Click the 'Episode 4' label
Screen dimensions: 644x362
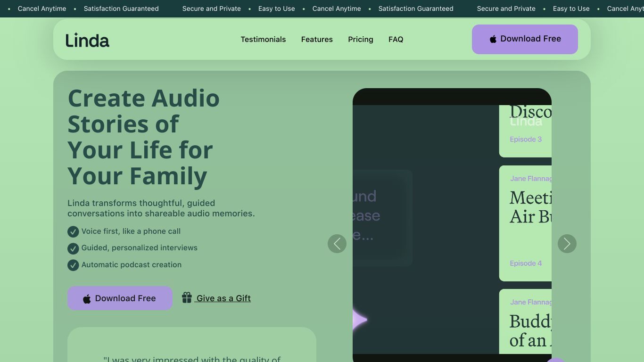[x=526, y=263]
